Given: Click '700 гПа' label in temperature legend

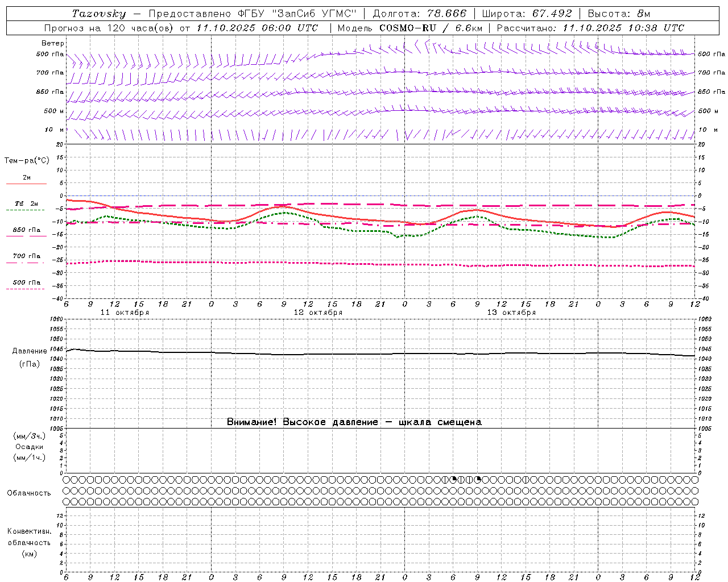Looking at the screenshot, I should tap(26, 256).
